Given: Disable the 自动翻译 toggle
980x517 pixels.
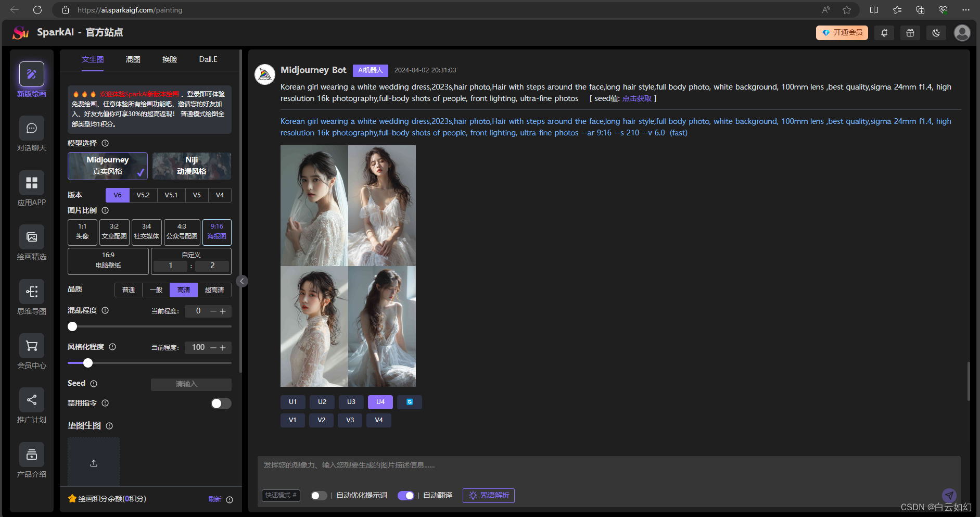Looking at the screenshot, I should (x=406, y=496).
